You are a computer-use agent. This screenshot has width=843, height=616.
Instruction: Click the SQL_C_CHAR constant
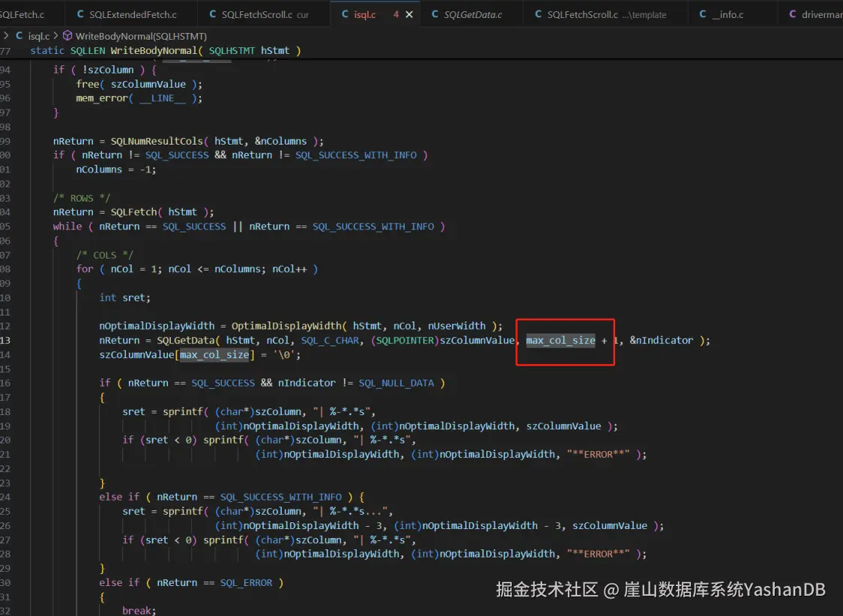(332, 340)
